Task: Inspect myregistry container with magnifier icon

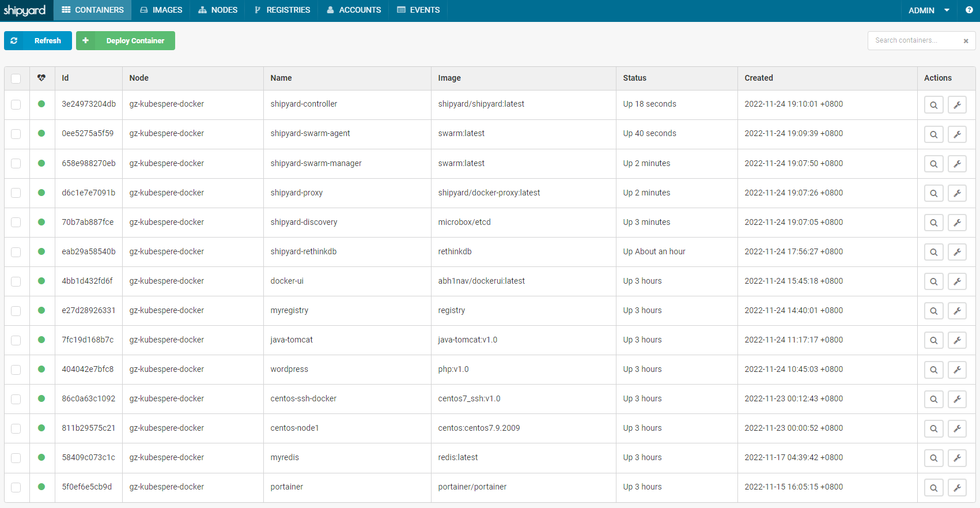Action: 933,311
